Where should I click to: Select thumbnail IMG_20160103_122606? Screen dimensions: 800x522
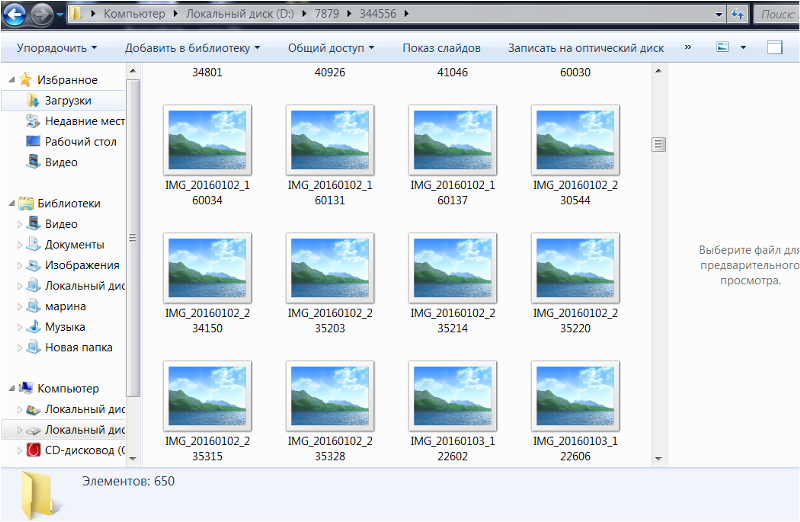point(575,396)
